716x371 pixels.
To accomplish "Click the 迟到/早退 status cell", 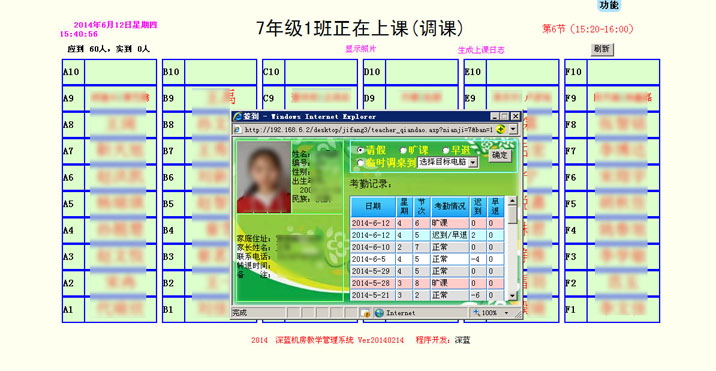I will (x=450, y=235).
